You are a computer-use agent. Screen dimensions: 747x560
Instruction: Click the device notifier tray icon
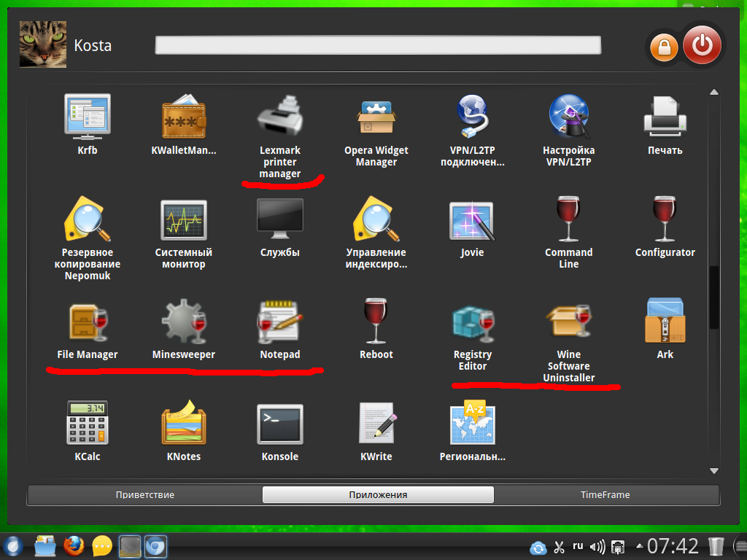coord(618,548)
